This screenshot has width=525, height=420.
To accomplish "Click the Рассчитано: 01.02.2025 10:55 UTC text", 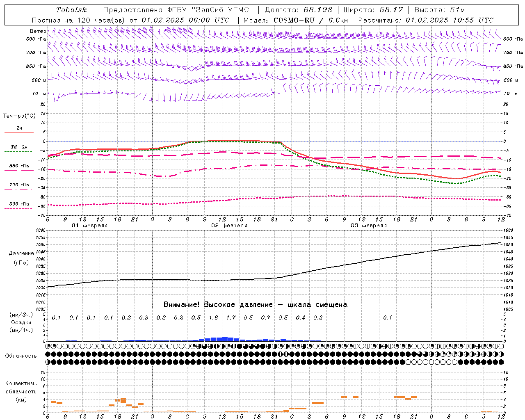I will click(426, 20).
